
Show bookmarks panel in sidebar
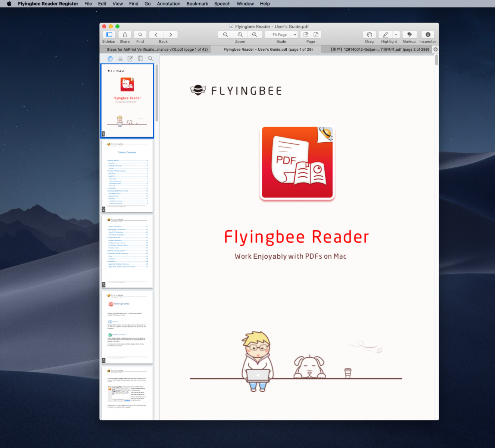(x=140, y=59)
